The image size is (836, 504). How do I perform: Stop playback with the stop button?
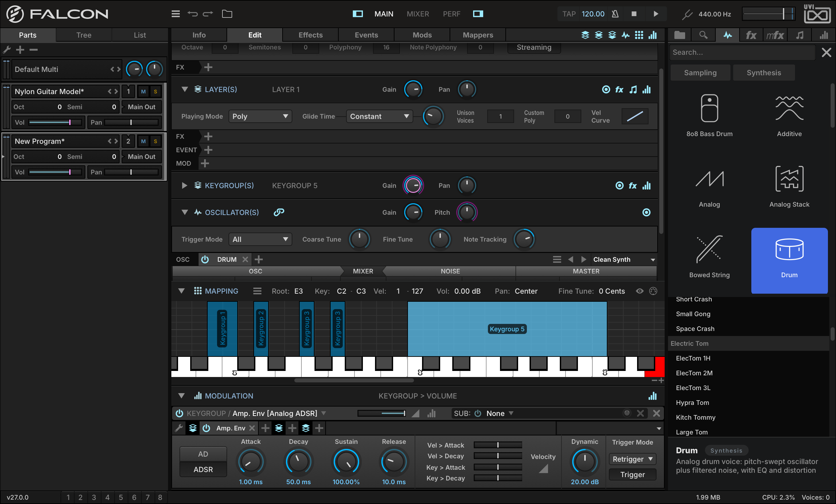click(634, 14)
